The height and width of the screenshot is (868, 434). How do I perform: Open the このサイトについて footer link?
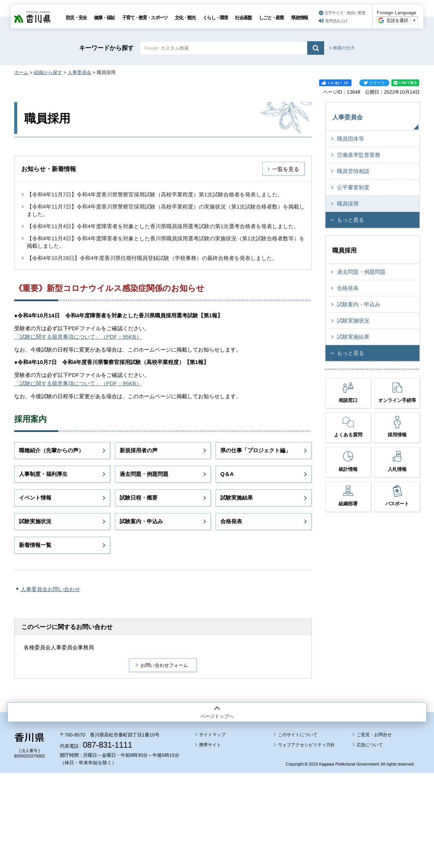pos(297,735)
